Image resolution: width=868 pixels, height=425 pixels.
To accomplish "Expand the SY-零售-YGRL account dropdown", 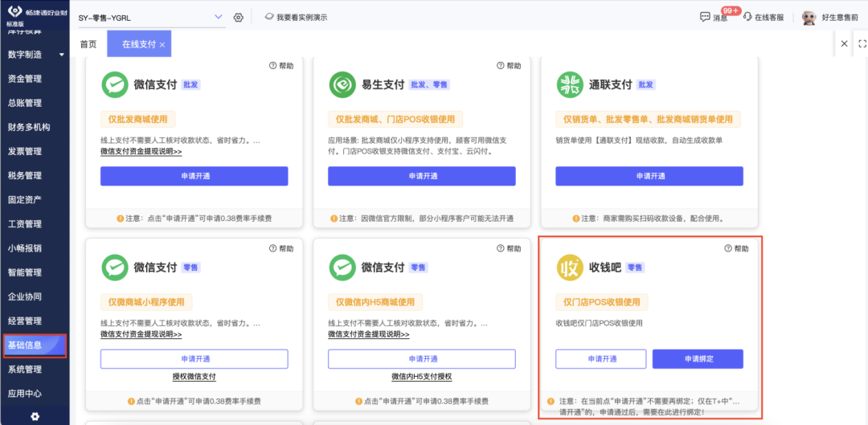I will [218, 17].
